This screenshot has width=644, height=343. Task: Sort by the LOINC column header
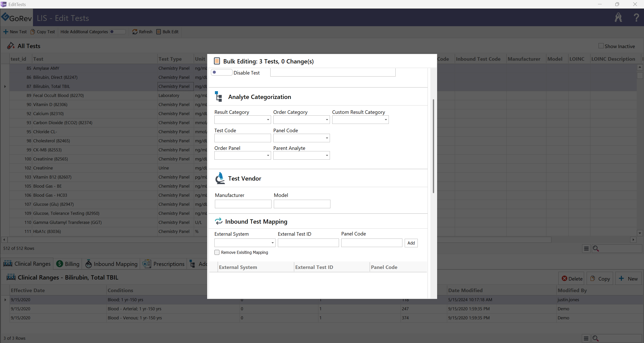[579, 59]
